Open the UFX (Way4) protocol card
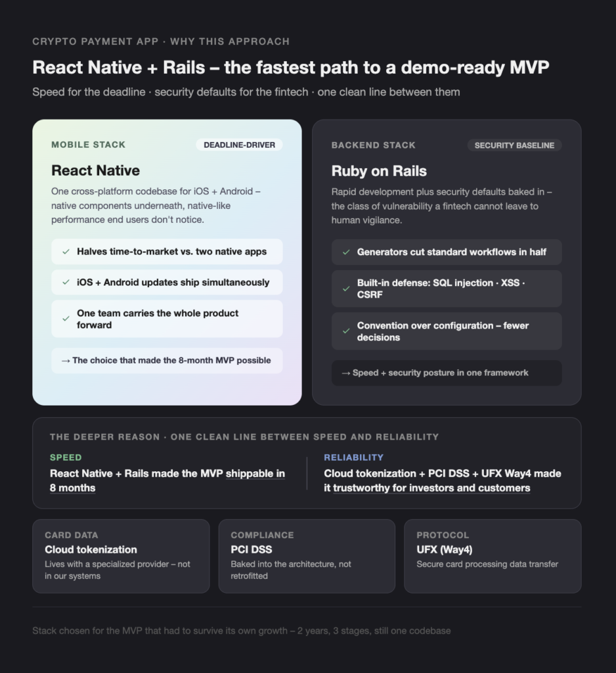This screenshot has width=616, height=673. click(493, 556)
